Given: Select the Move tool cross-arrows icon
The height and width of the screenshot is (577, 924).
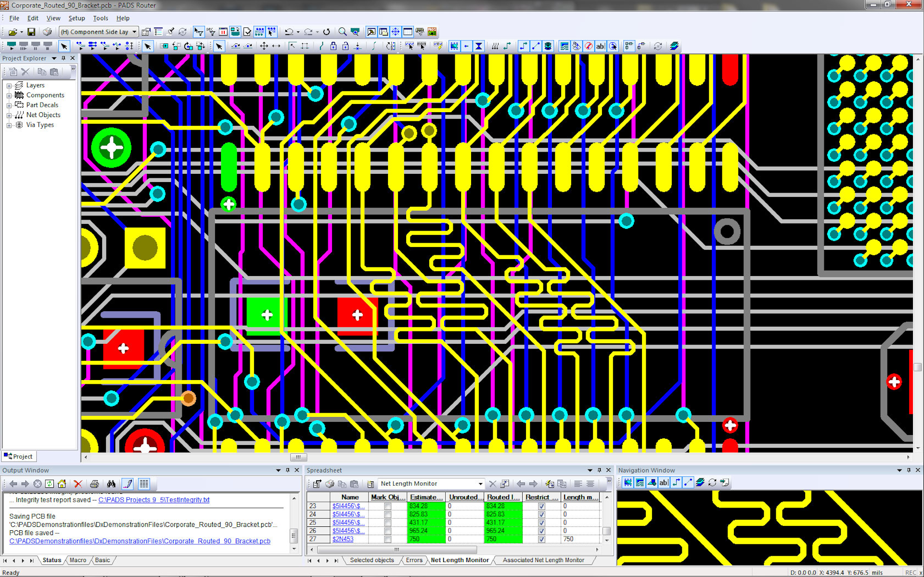Looking at the screenshot, I should pos(264,46).
